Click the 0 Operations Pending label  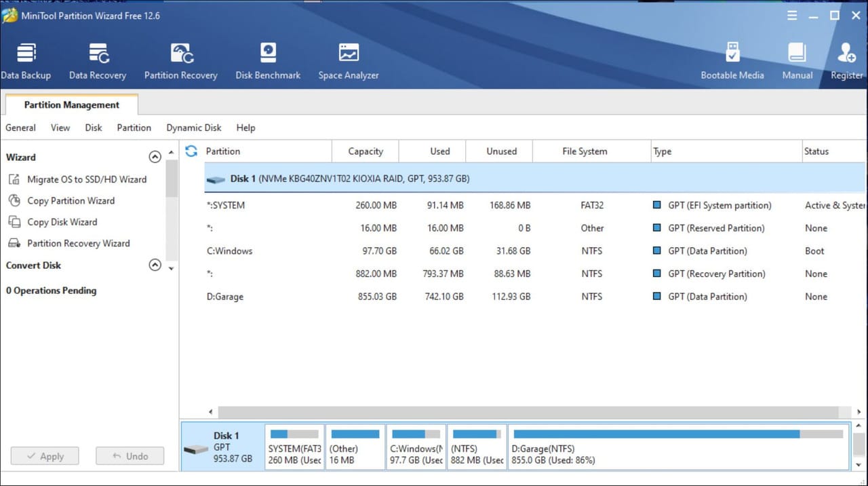point(52,291)
